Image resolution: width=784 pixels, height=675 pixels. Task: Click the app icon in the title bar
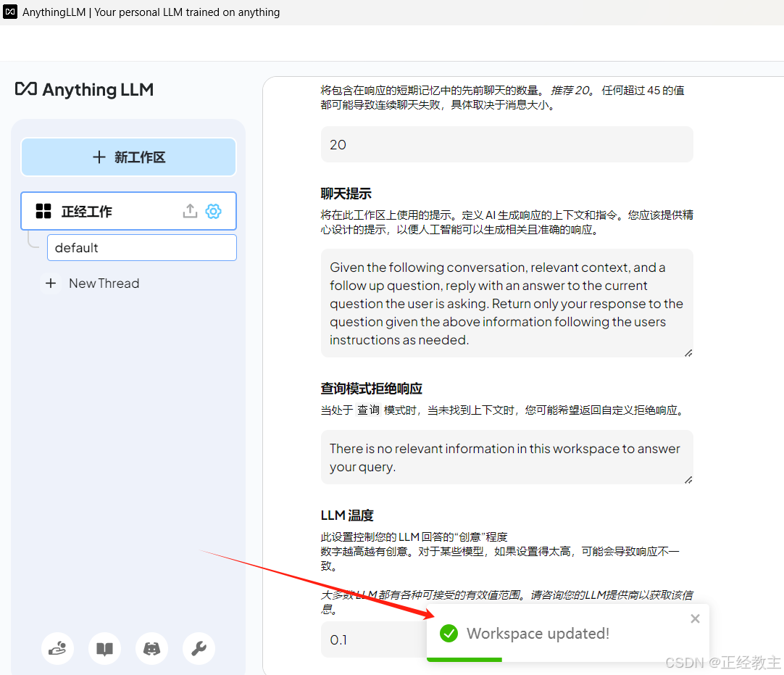[10, 12]
